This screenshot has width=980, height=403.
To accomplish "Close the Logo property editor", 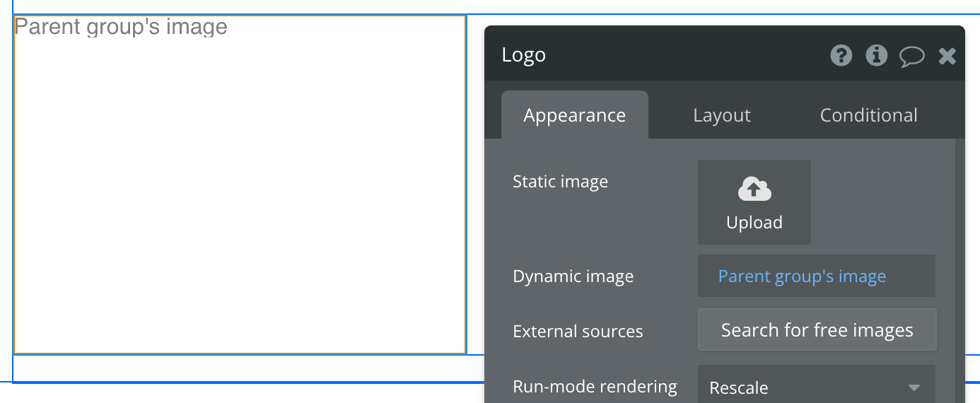I will [x=947, y=56].
